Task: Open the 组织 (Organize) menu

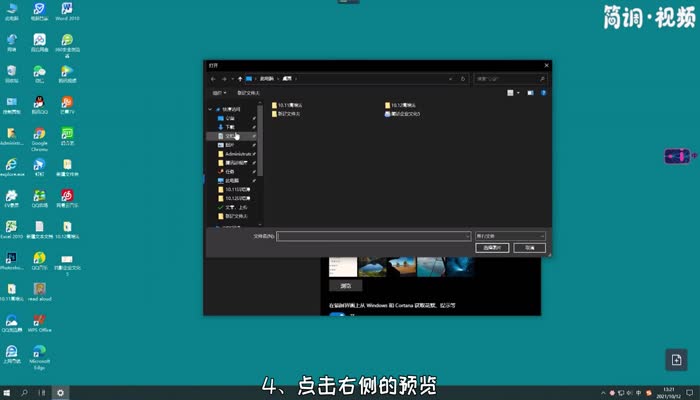Action: pyautogui.click(x=218, y=92)
